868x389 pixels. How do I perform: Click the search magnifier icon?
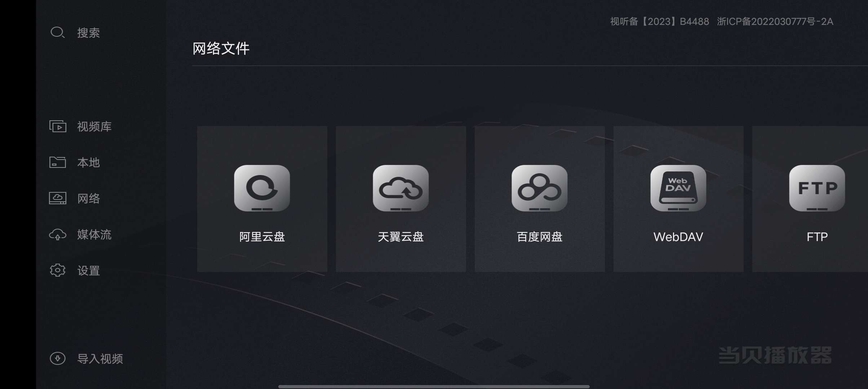click(x=57, y=32)
